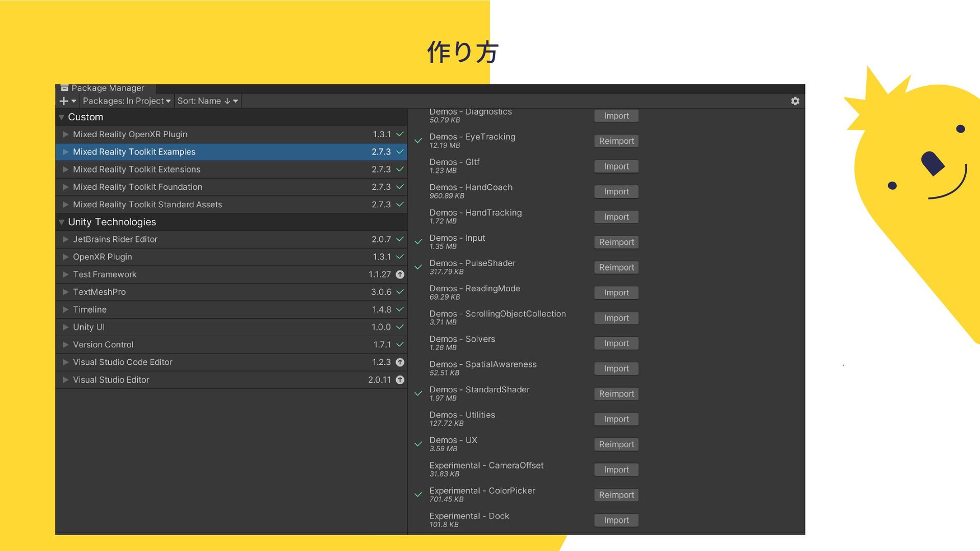Viewport: 980px width, 551px height.
Task: Open the Package Manager settings gear
Action: [795, 101]
